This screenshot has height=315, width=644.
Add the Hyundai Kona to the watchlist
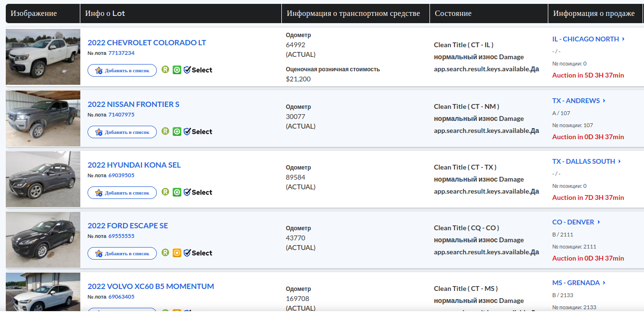pos(122,193)
